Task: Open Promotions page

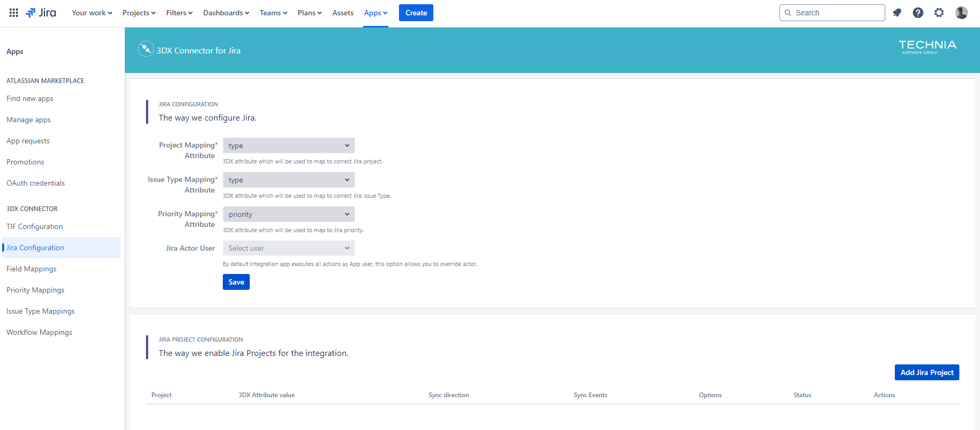Action: pyautogui.click(x=25, y=162)
